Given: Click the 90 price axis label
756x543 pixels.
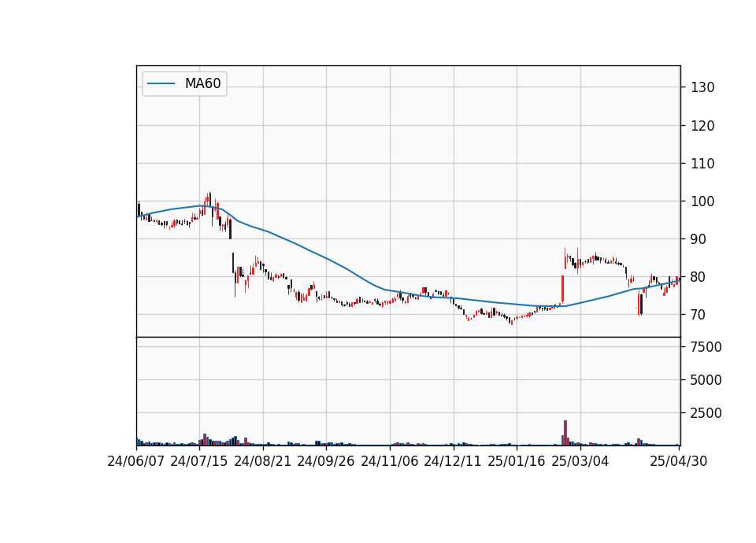Looking at the screenshot, I should tap(699, 239).
